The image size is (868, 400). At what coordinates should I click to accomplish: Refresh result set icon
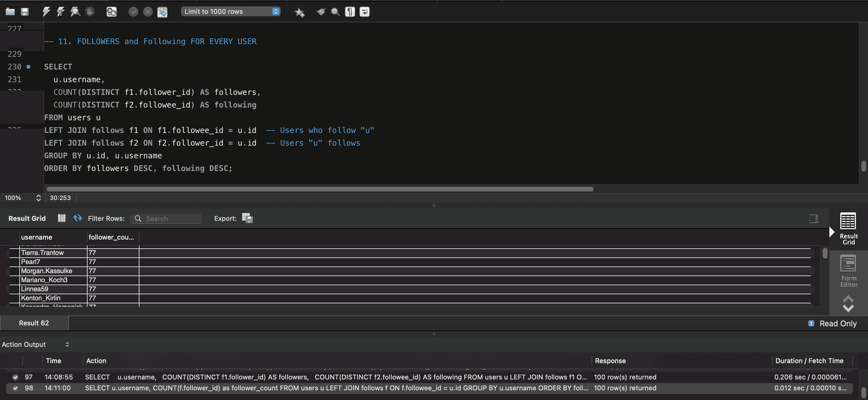(x=78, y=218)
